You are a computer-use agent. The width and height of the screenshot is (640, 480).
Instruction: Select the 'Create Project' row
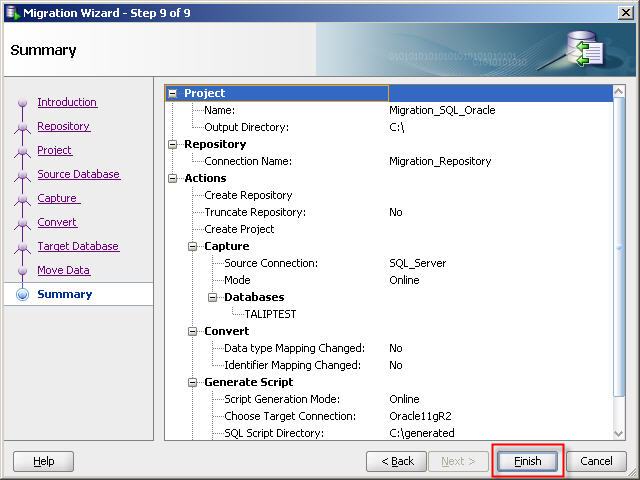coord(389,229)
